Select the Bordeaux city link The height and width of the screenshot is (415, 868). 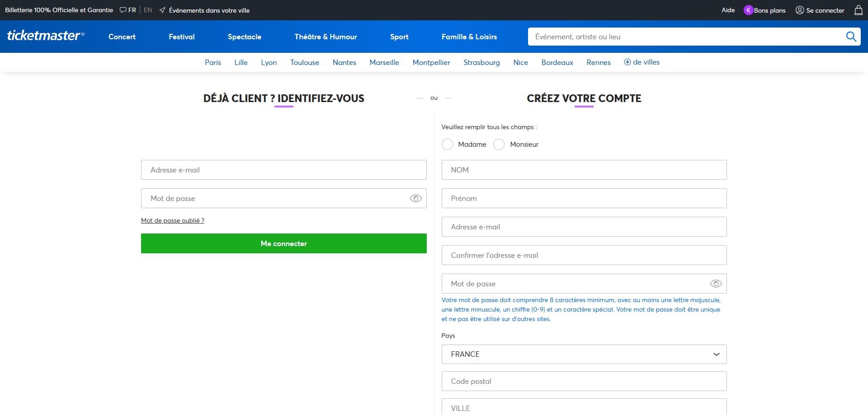pos(557,62)
